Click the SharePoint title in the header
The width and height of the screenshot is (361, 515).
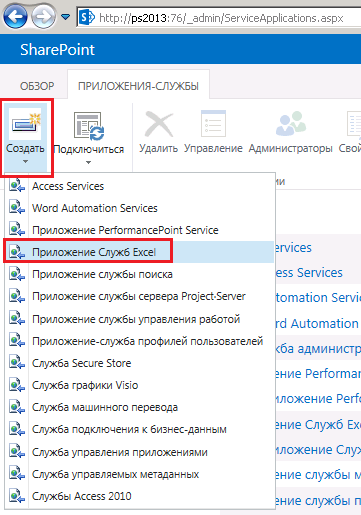pyautogui.click(x=57, y=50)
